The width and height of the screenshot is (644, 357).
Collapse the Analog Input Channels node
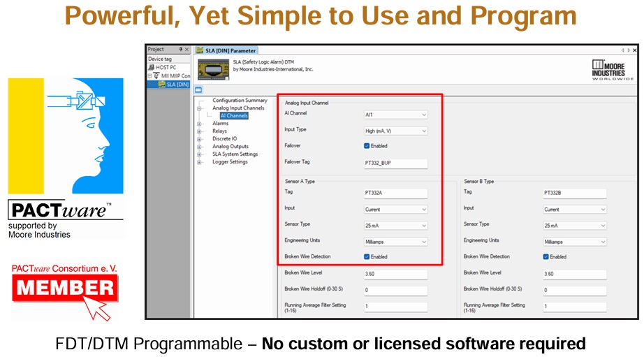200,108
